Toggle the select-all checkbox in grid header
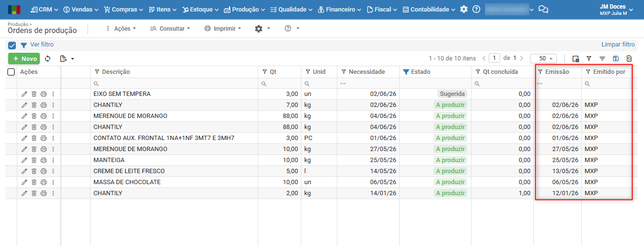The height and width of the screenshot is (246, 644). pyautogui.click(x=11, y=72)
